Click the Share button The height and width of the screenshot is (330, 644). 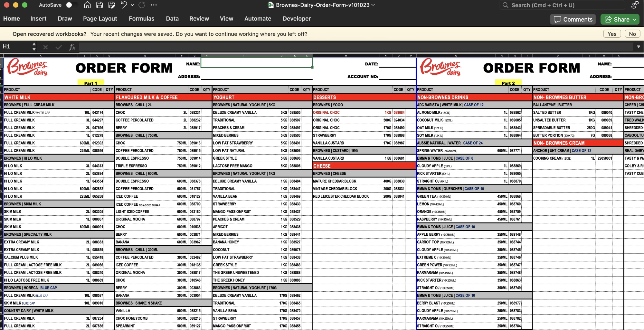click(620, 19)
